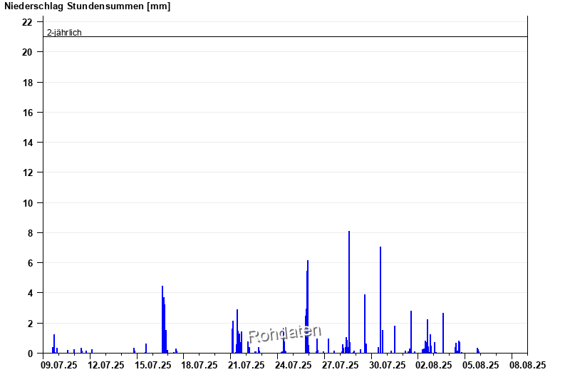This screenshot has width=570, height=392.
Task: Click the x-axis date label 05.08.25
Action: coord(481,365)
